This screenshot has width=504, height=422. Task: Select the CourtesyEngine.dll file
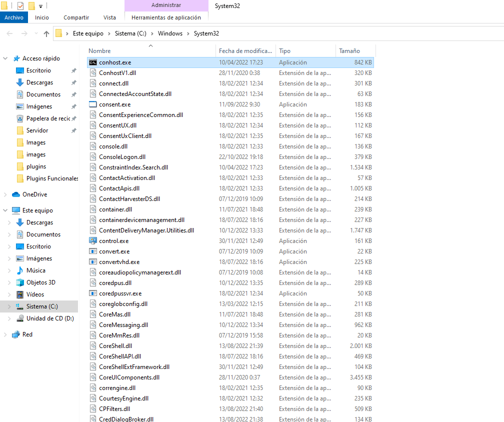coord(230,398)
